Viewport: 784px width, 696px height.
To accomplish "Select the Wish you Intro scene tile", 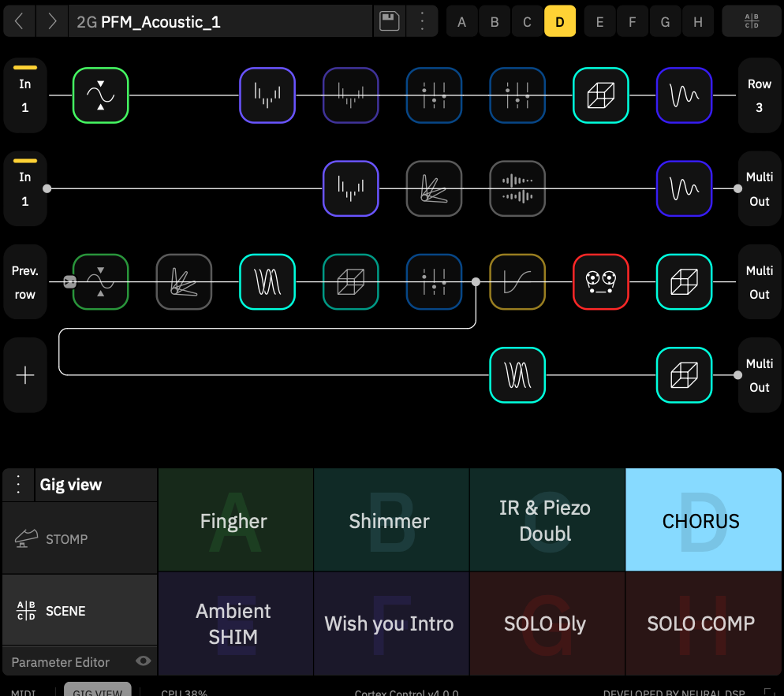I will (x=389, y=623).
